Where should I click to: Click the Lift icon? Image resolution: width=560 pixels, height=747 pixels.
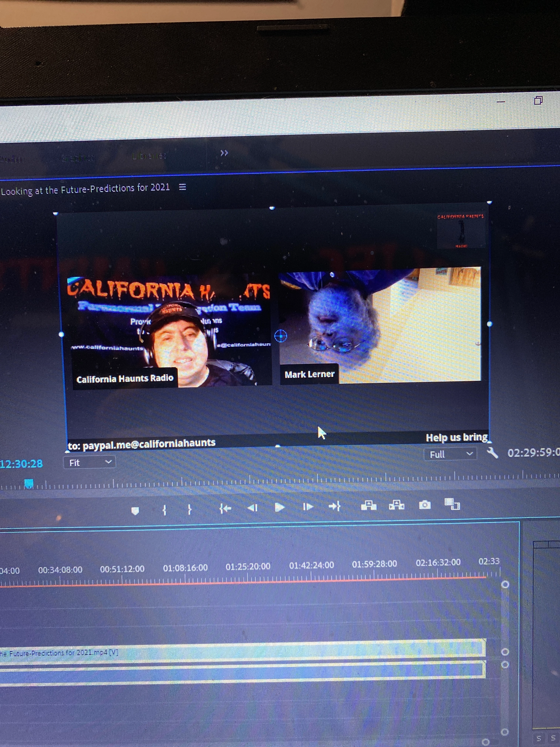369,506
